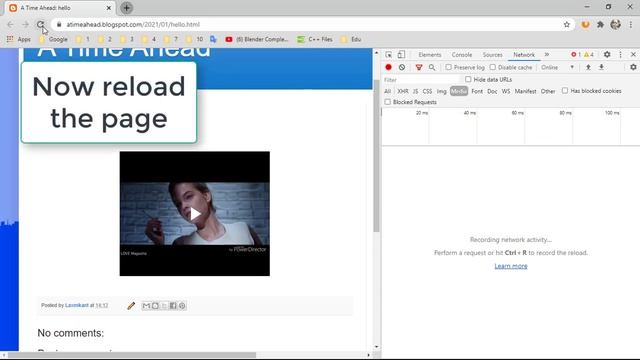
Task: Stop recording network log with red button
Action: point(389,67)
